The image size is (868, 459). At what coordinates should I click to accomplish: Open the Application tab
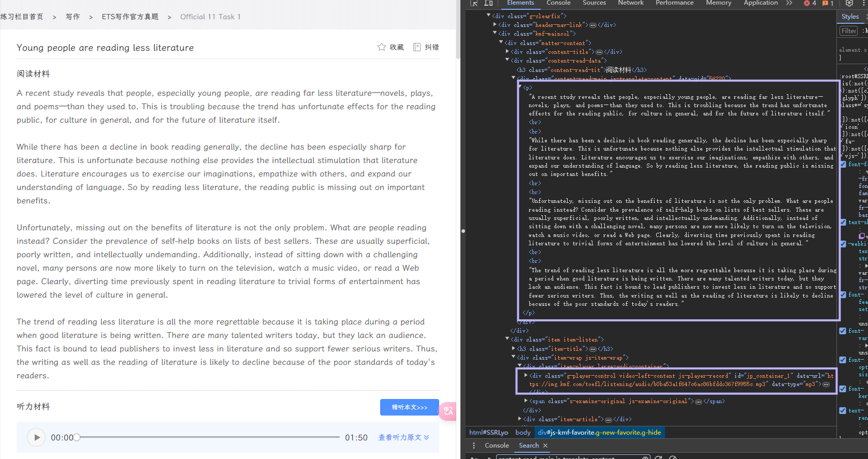pyautogui.click(x=760, y=3)
